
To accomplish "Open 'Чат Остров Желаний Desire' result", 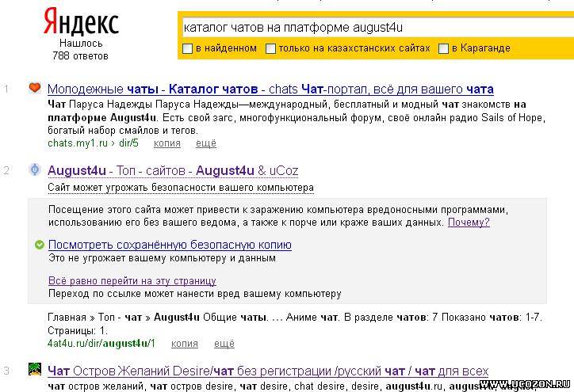I will tap(268, 371).
